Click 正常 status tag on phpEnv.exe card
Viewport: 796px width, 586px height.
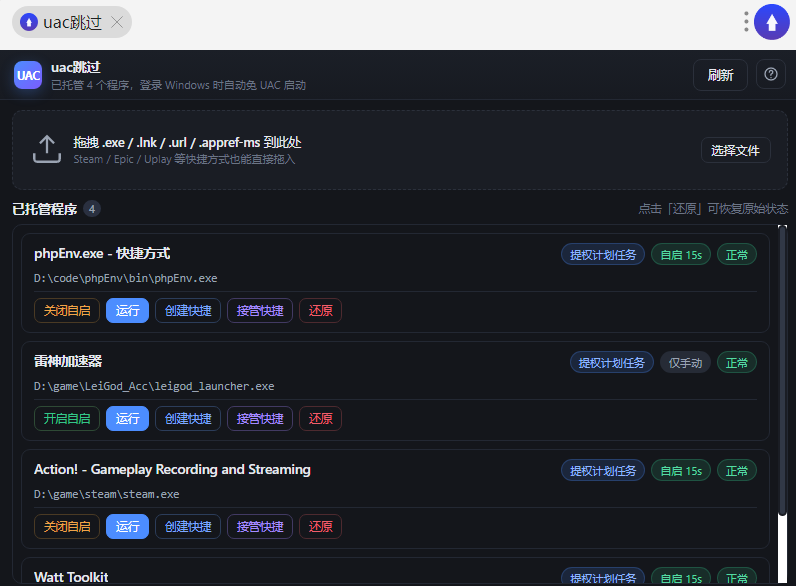[x=737, y=254]
